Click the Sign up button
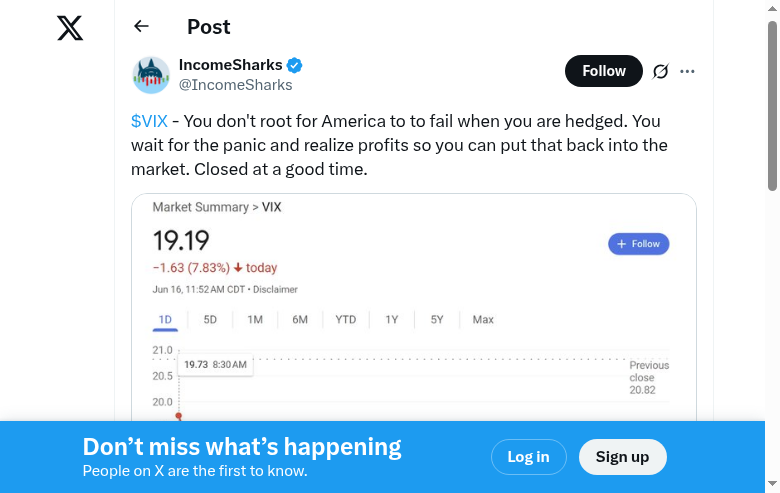 coord(622,457)
